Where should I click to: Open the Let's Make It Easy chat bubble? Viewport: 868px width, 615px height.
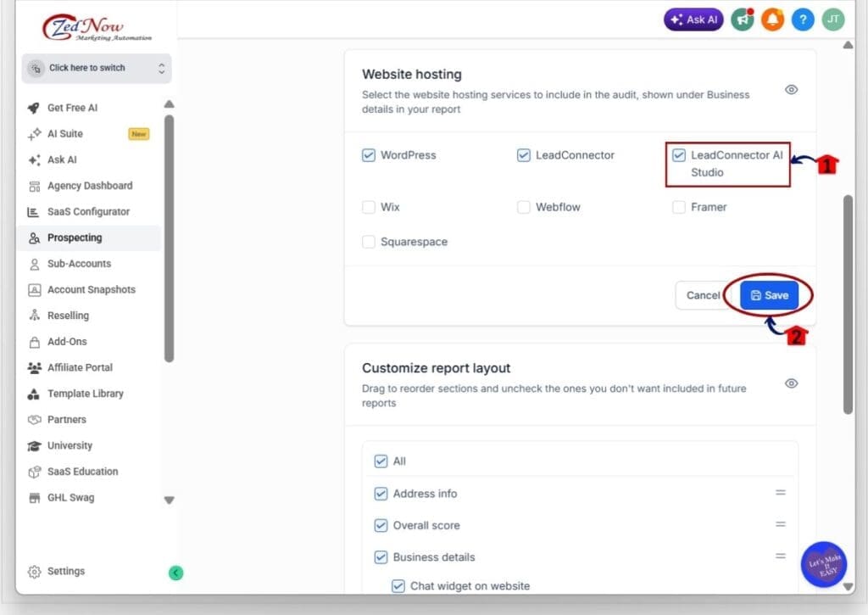coord(824,565)
